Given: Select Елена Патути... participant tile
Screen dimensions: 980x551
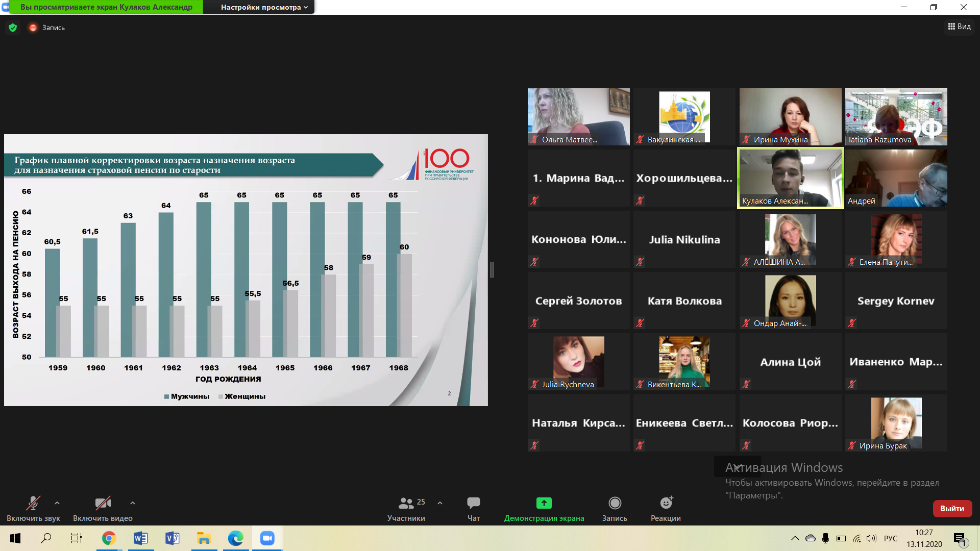Looking at the screenshot, I should click(896, 239).
